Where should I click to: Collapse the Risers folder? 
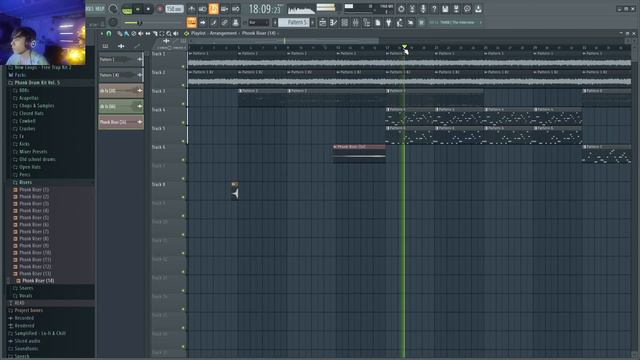(x=25, y=182)
